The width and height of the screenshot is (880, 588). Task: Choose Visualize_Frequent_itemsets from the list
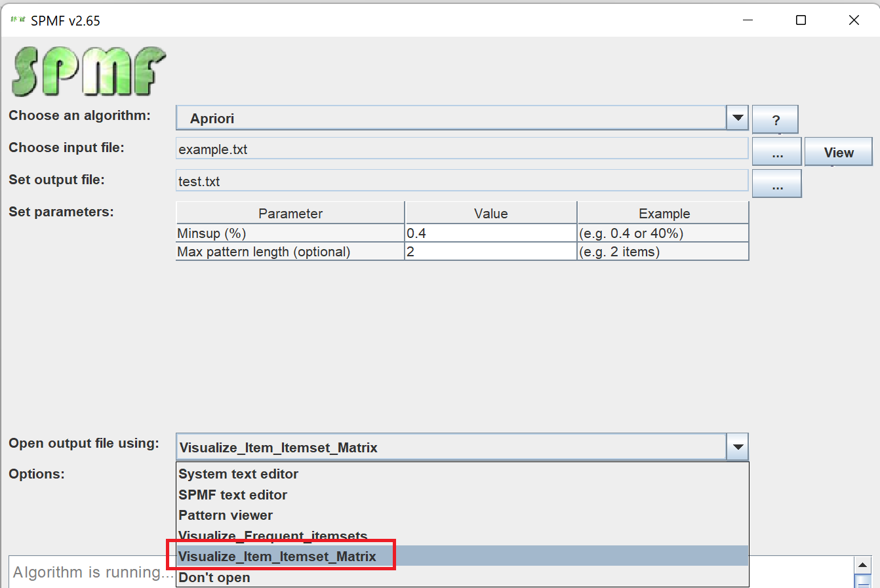pos(273,536)
